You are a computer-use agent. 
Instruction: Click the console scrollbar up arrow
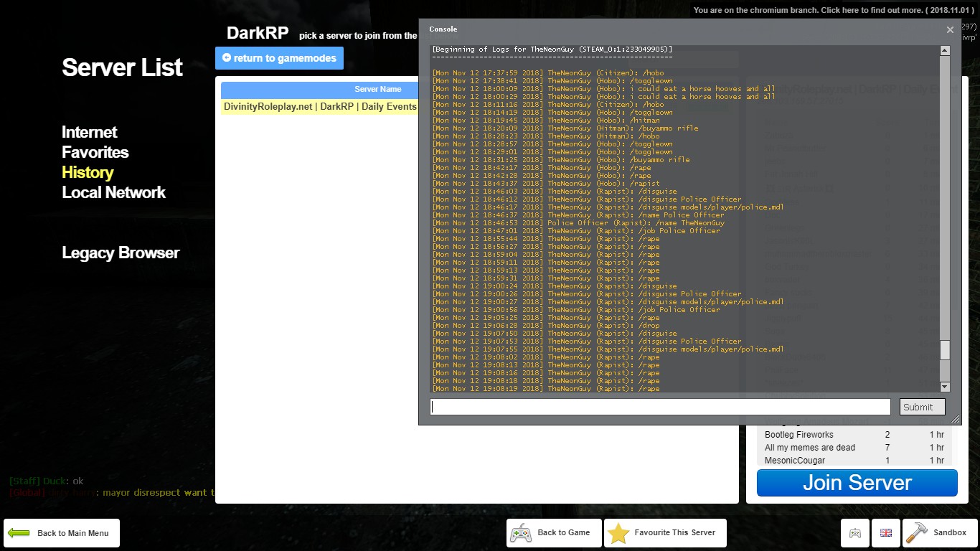coord(945,51)
